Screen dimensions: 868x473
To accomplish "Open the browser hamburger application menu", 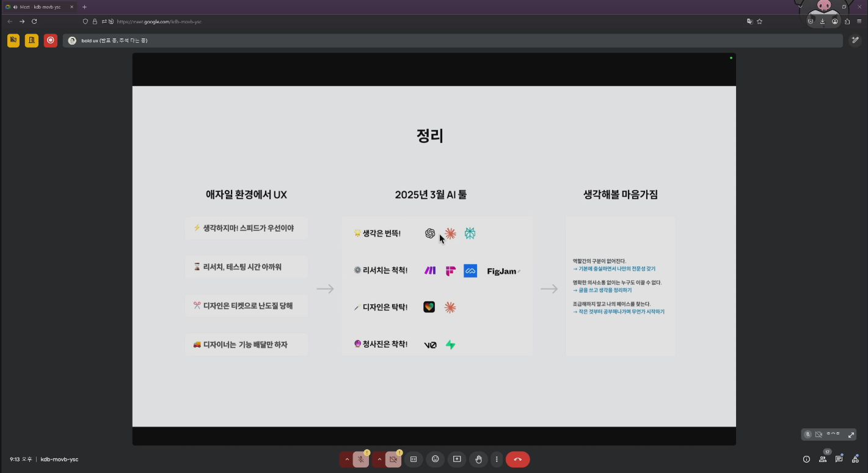I will click(859, 21).
